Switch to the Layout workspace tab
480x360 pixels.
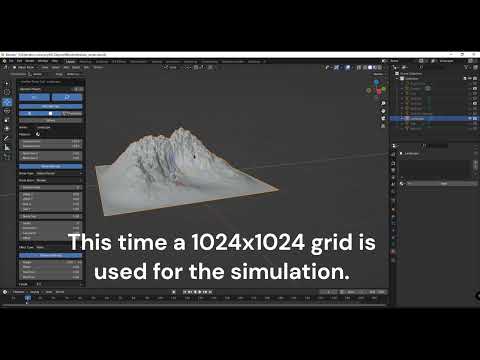coord(70,61)
